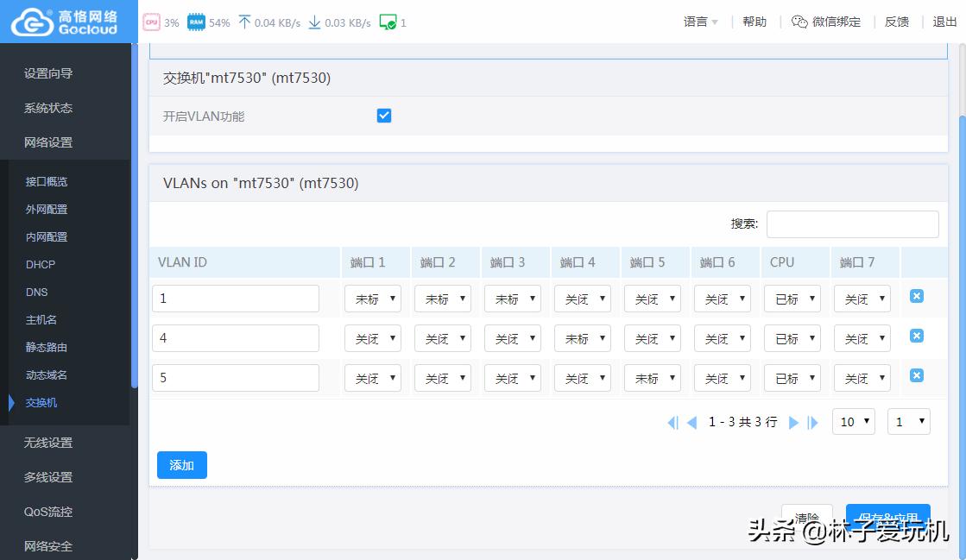
Task: Click the CPU usage indicator icon
Action: (151, 22)
